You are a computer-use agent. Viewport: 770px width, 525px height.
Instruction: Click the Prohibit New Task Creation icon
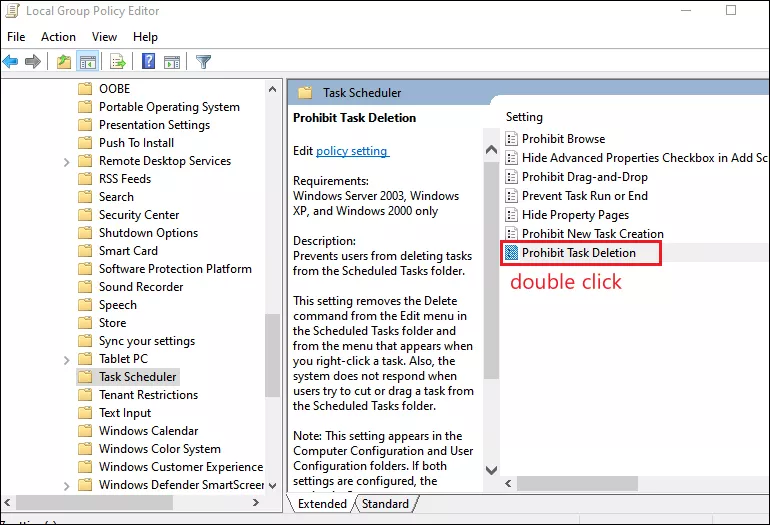coord(511,234)
